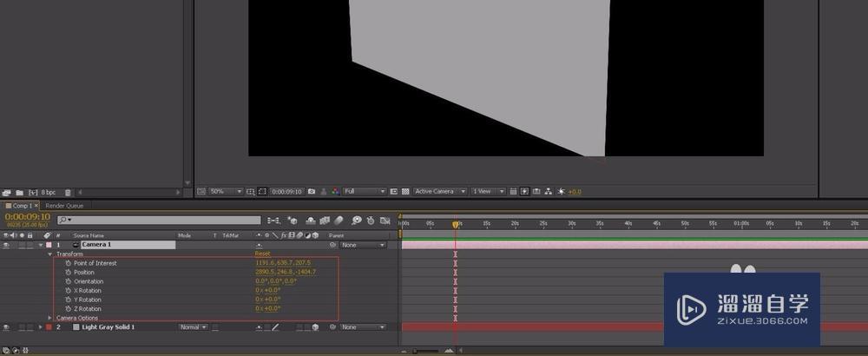The image size is (868, 356).
Task: Click the current time indicator in timeline ruler
Action: [x=456, y=224]
